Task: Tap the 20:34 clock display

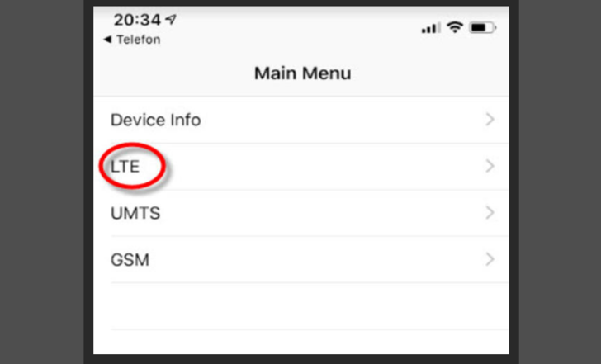Action: tap(137, 20)
